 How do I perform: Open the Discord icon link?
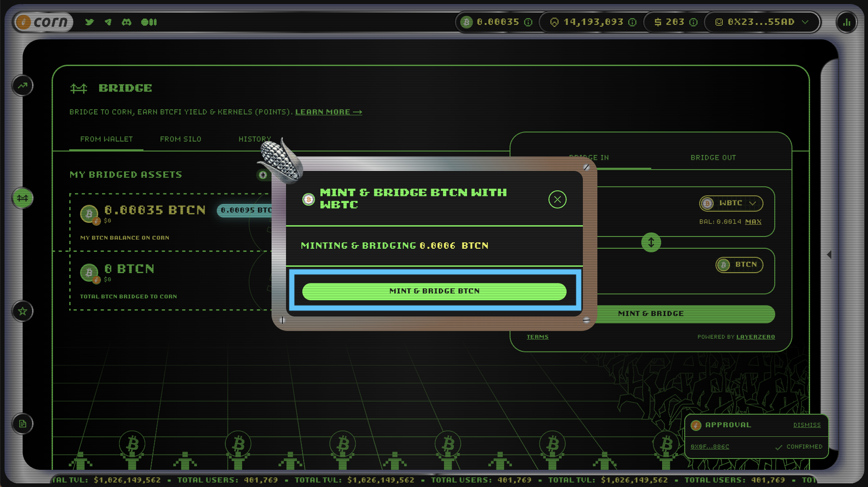pos(127,22)
